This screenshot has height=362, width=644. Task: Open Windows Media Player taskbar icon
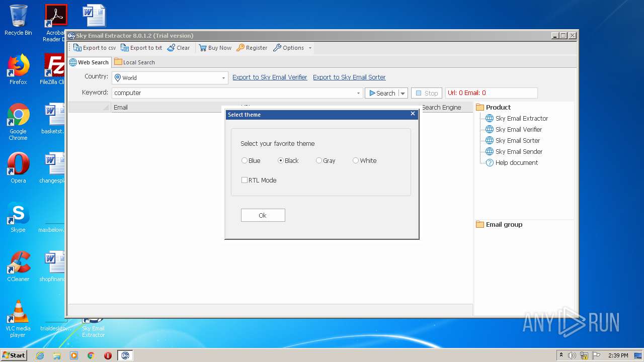pos(74,355)
